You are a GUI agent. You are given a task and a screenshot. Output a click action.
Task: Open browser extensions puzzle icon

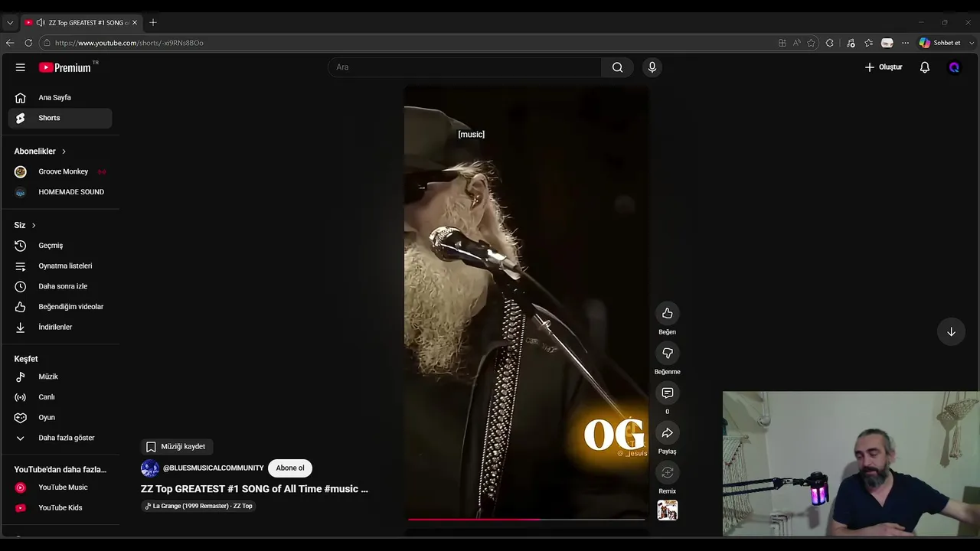(x=830, y=43)
